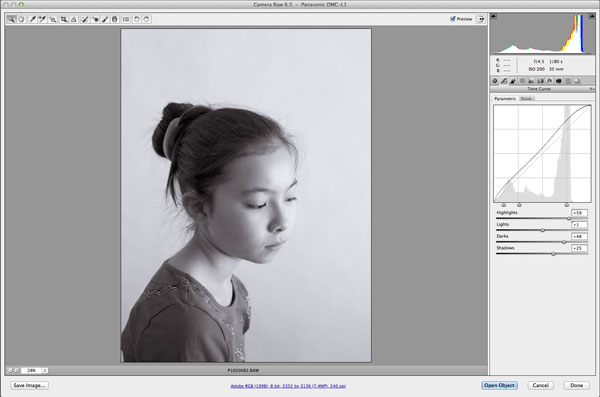Select the Zoom tool in the toolbar
The width and height of the screenshot is (600, 397).
[11, 19]
